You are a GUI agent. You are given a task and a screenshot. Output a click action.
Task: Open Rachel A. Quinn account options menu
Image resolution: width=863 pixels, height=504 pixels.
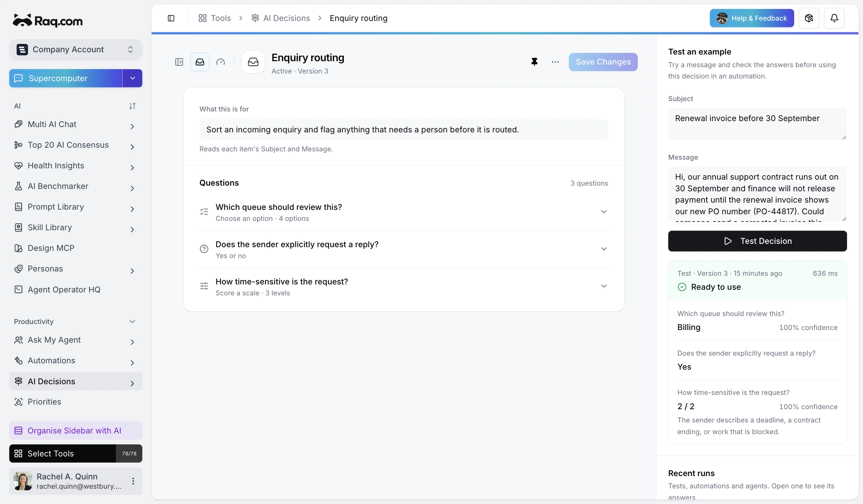pyautogui.click(x=133, y=481)
